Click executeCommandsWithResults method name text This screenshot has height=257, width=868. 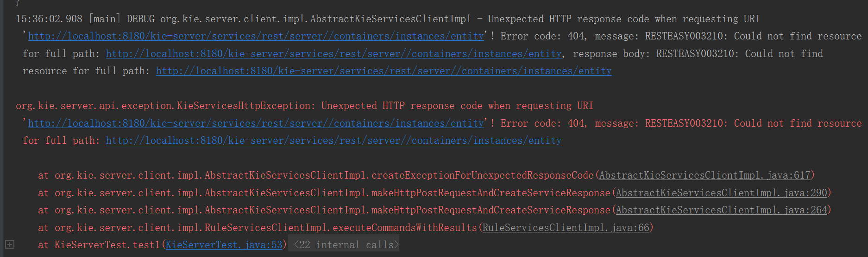click(x=405, y=228)
